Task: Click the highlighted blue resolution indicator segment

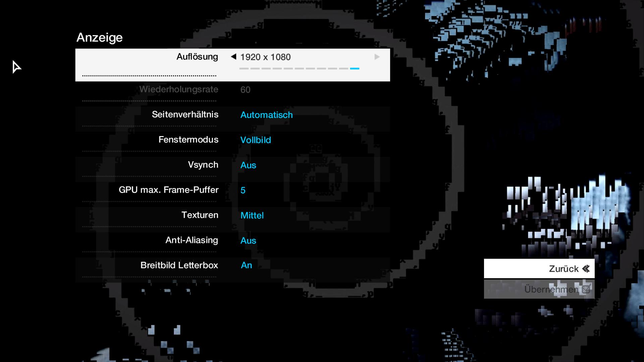Action: click(x=355, y=68)
